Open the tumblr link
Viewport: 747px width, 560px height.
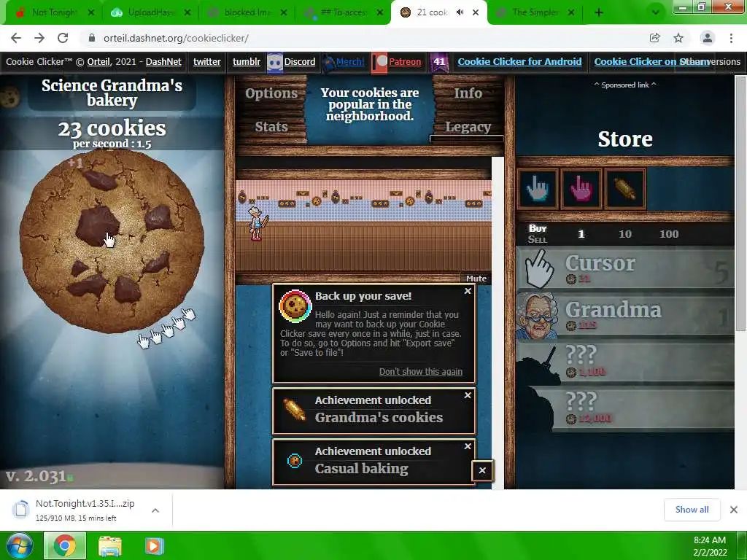(247, 61)
